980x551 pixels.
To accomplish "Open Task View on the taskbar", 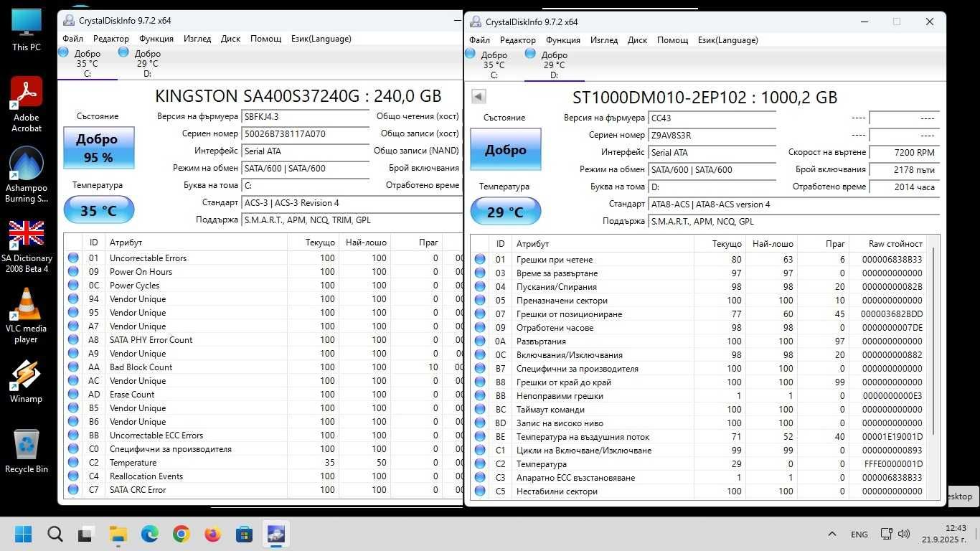I will 87,534.
